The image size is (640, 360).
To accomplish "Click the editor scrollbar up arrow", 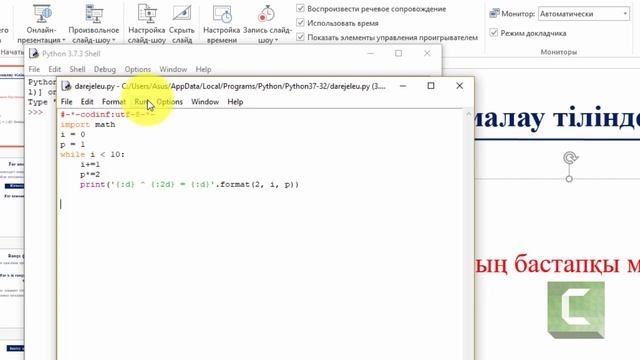I will pos(468,114).
